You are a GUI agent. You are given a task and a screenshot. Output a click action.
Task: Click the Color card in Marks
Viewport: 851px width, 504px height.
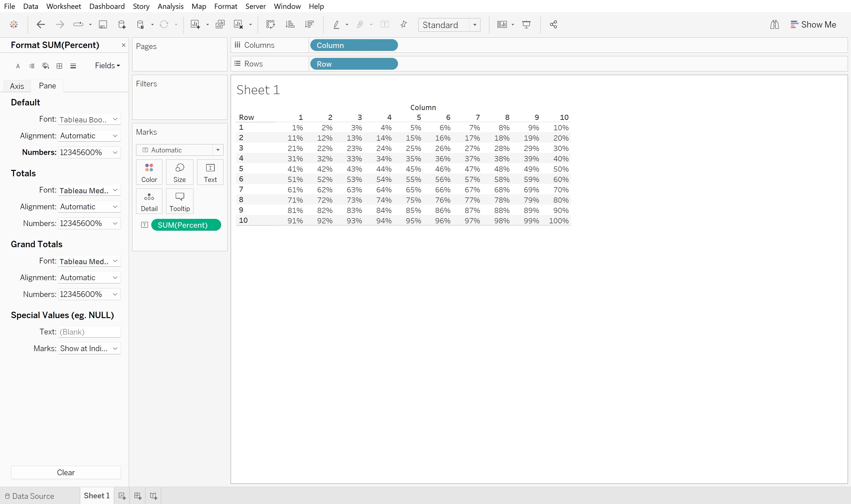(149, 172)
